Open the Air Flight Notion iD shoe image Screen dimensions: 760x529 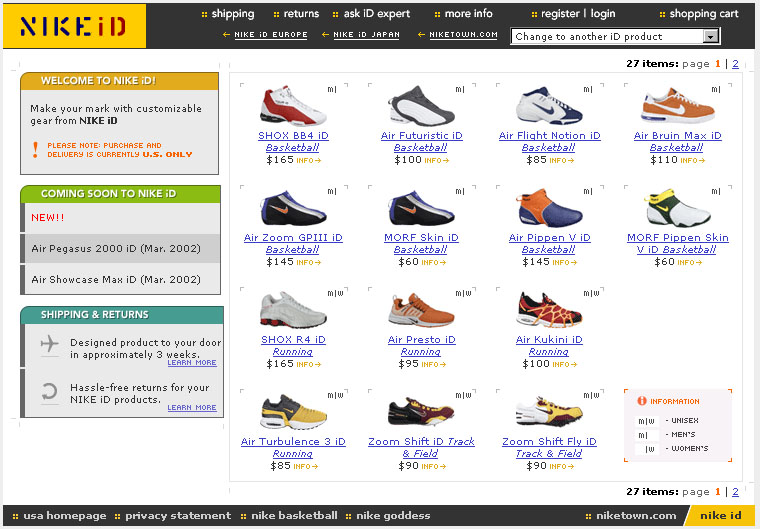coord(549,106)
